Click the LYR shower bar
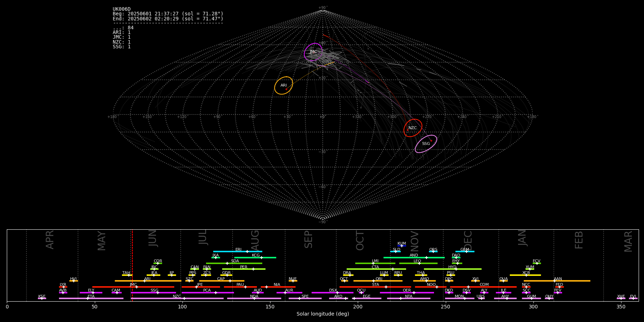 coord(63,287)
